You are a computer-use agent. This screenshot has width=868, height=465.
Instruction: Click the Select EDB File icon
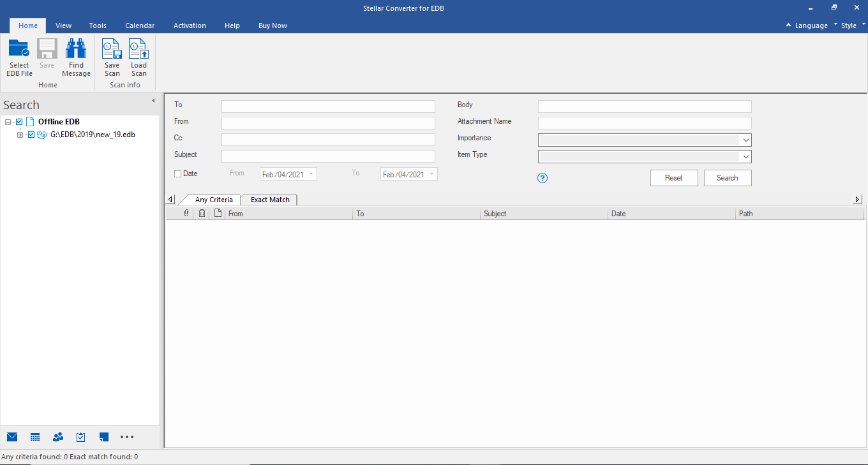tap(19, 50)
